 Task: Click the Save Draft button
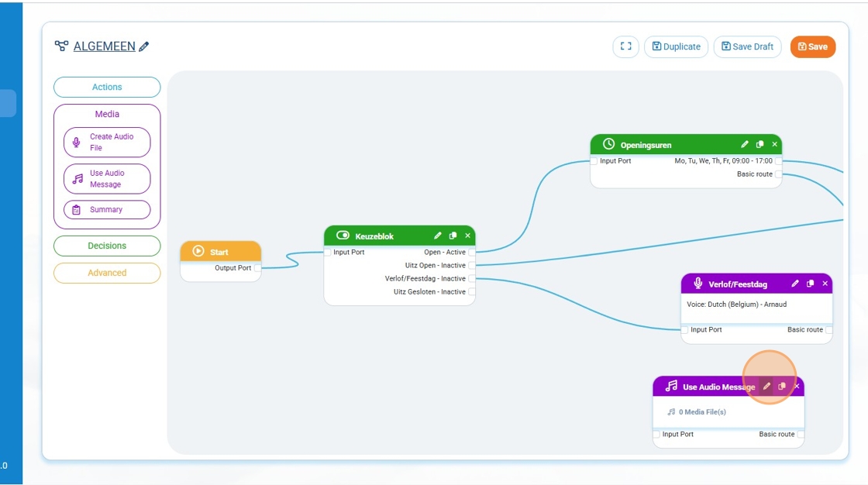[x=747, y=46]
